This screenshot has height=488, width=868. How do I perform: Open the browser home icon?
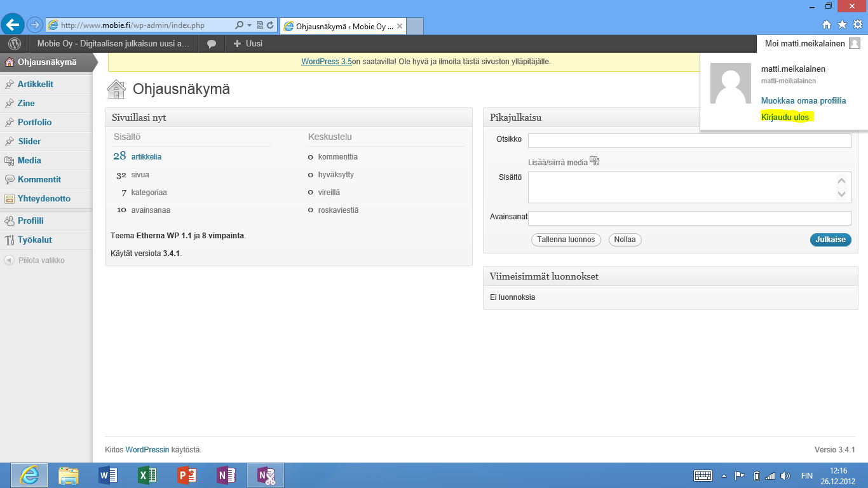tap(827, 25)
